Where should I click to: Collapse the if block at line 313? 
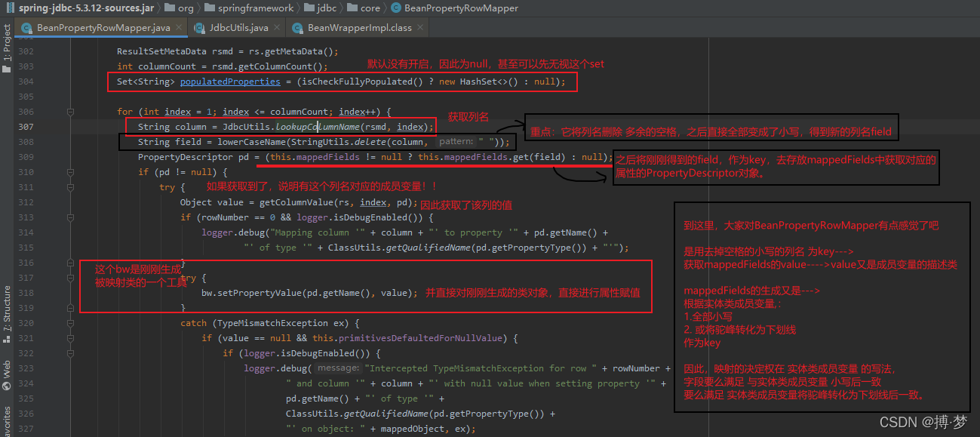click(71, 217)
